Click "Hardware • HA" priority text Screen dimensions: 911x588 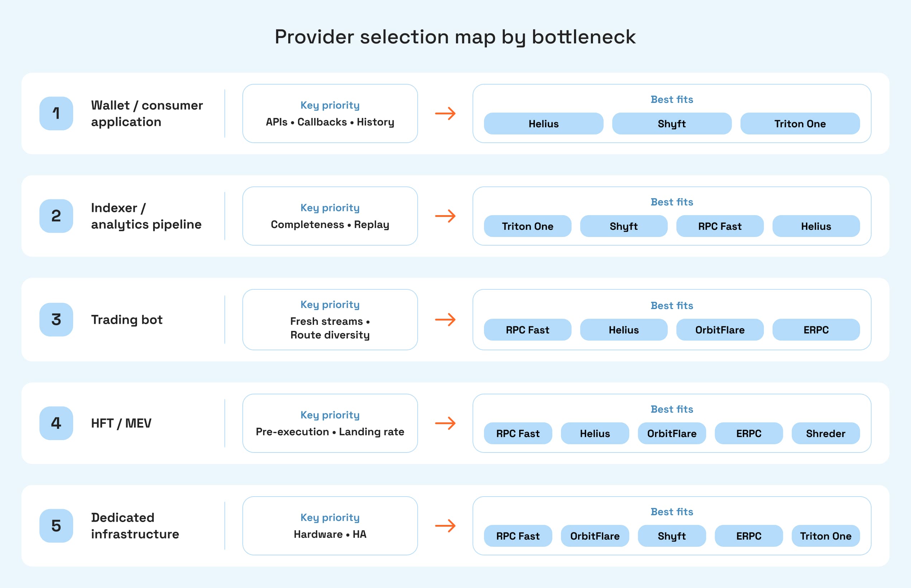point(330,534)
